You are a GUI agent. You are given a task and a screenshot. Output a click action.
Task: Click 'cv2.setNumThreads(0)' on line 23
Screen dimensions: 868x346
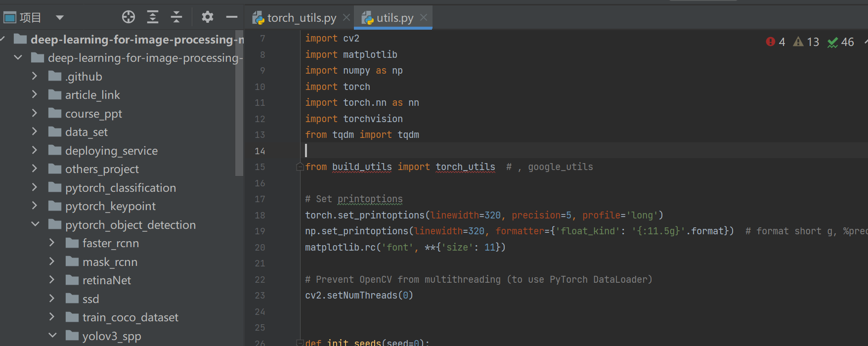click(359, 296)
